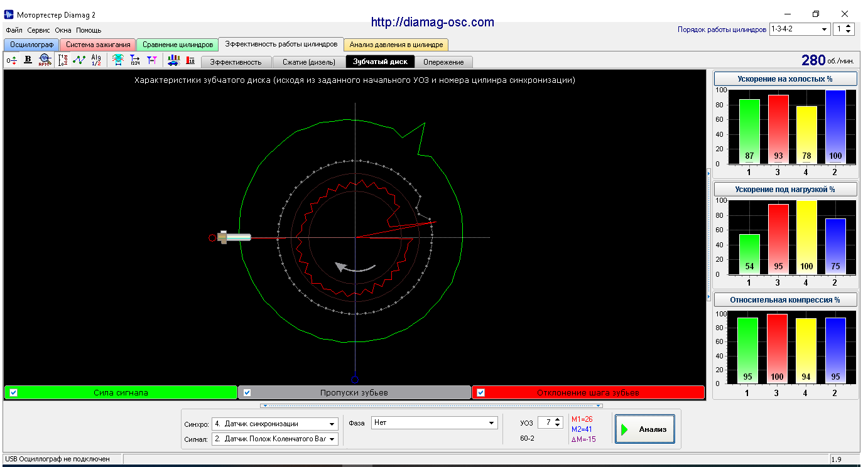Switch to the Сравнение цилиндров tab

pos(178,45)
